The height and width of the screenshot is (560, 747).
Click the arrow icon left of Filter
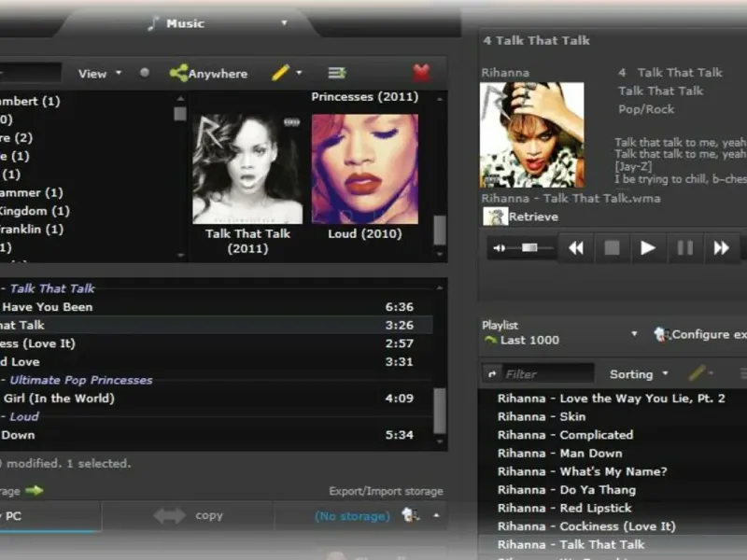(492, 374)
